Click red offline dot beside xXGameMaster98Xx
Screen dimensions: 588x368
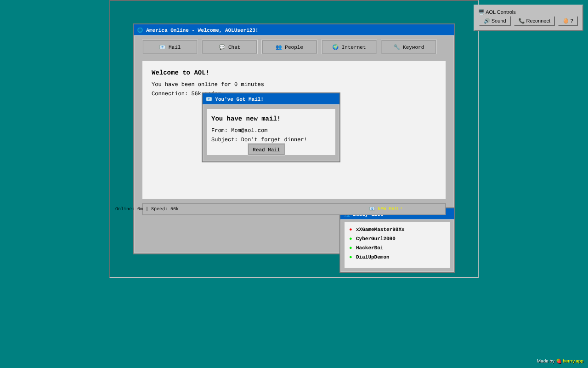(x=351, y=229)
